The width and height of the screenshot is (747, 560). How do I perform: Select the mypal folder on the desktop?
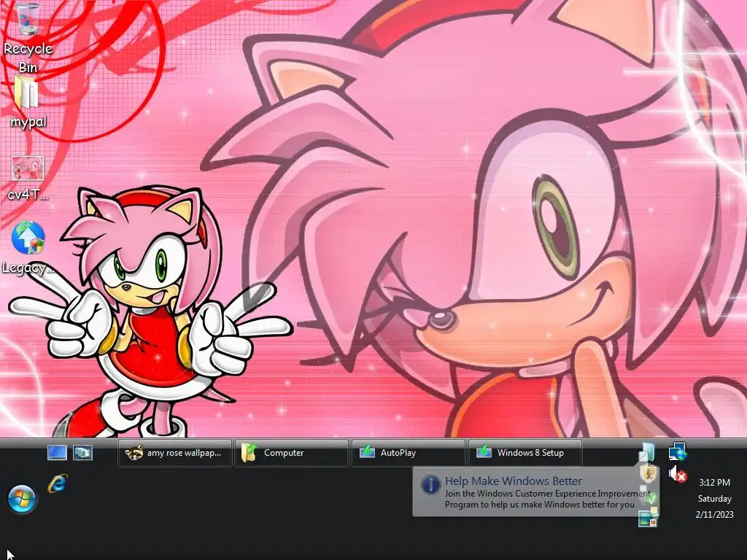pos(28,102)
